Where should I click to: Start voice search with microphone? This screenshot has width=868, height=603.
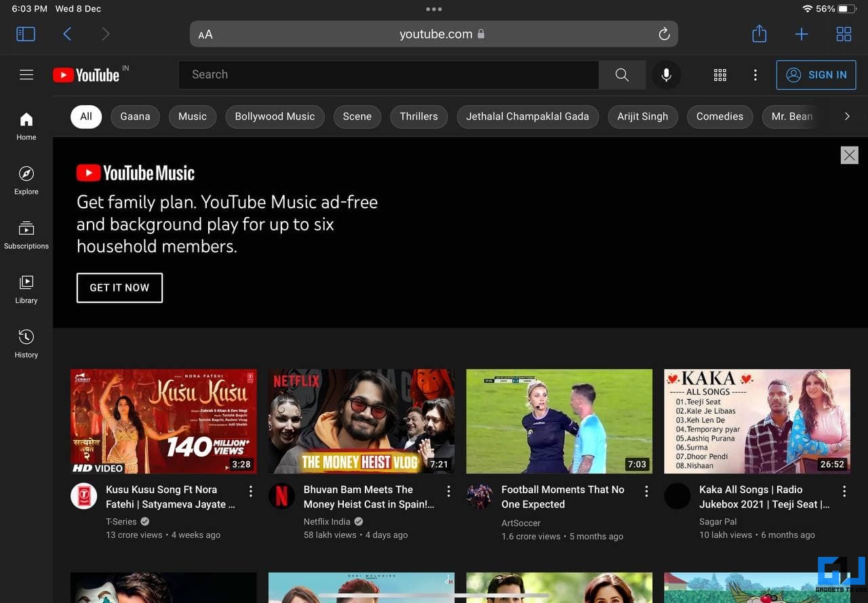click(x=667, y=75)
